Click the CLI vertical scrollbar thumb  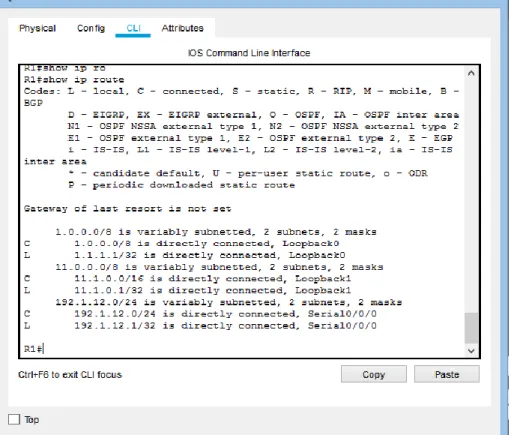pyautogui.click(x=471, y=328)
